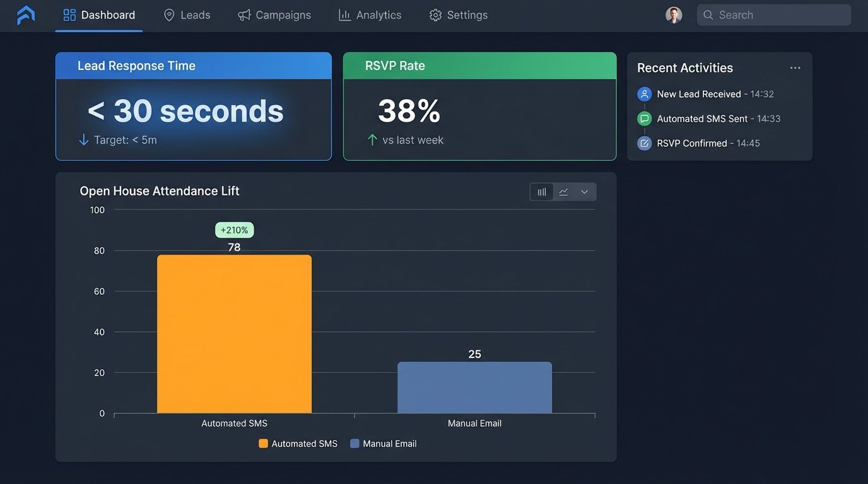Select the Leads location pin icon
The image size is (868, 484).
pyautogui.click(x=168, y=14)
